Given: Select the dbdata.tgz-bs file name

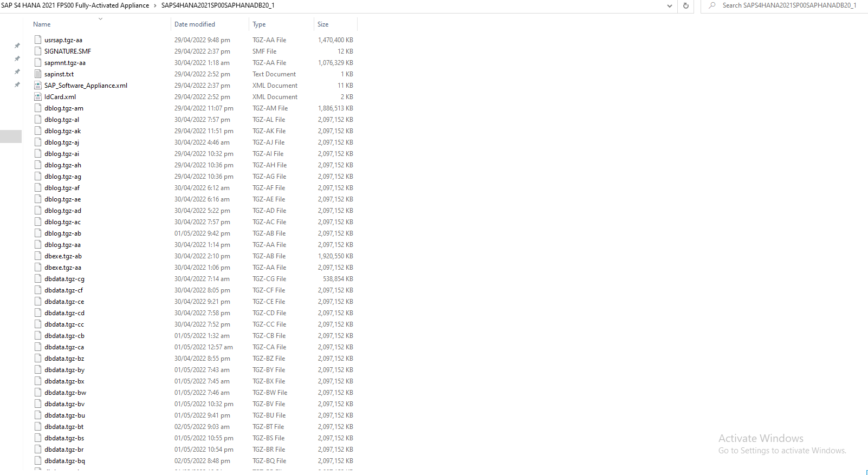Looking at the screenshot, I should tap(64, 438).
